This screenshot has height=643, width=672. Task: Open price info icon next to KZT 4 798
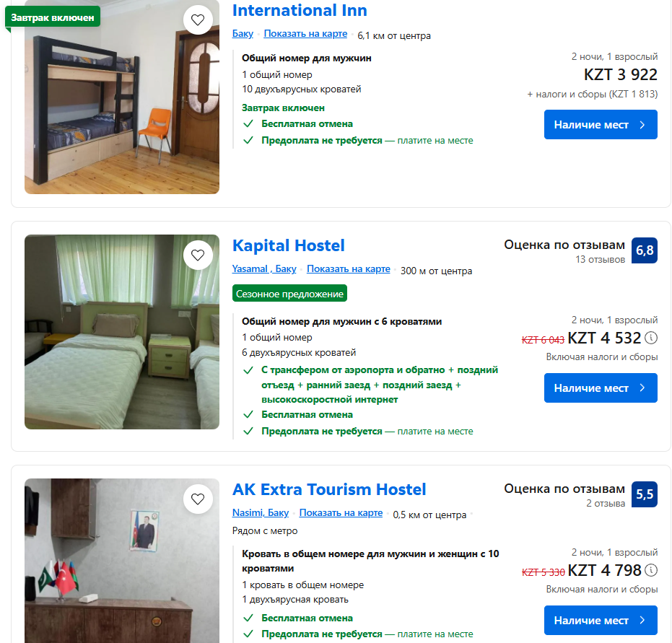point(651,570)
